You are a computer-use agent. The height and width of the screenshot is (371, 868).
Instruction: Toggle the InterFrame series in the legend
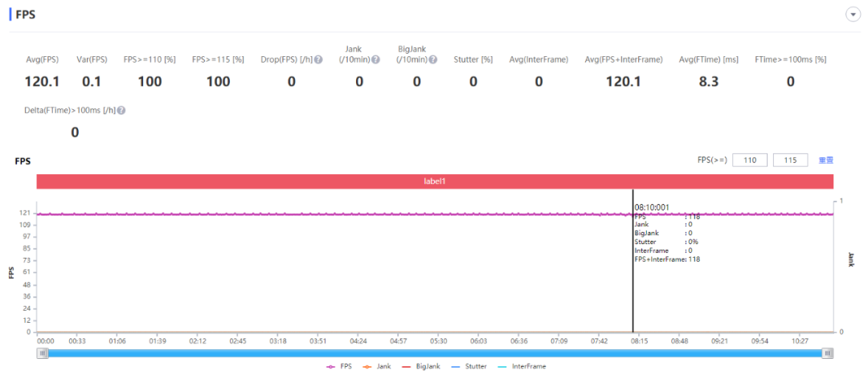tap(520, 366)
